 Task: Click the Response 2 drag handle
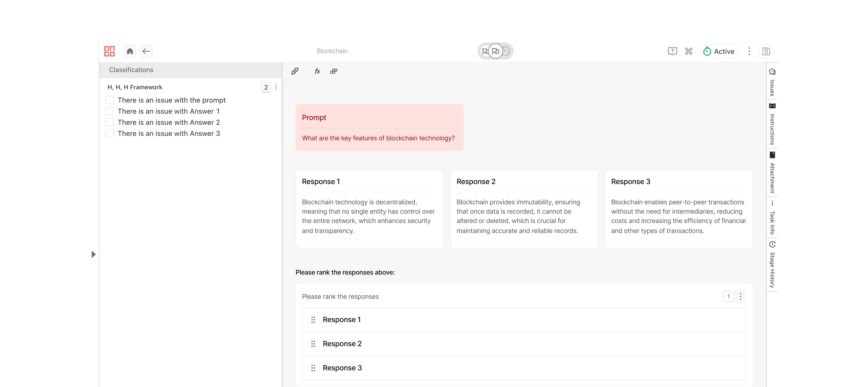pos(313,344)
